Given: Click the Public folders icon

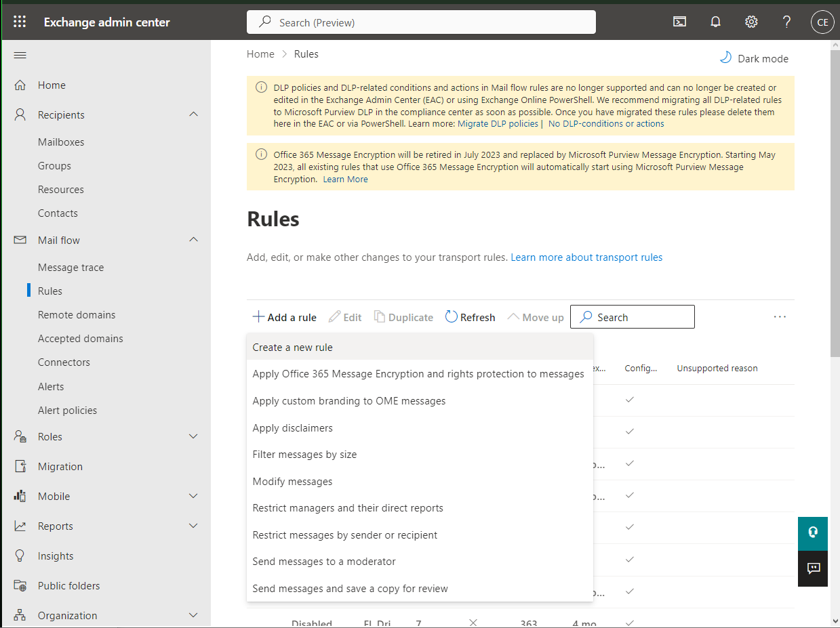Looking at the screenshot, I should click(x=20, y=585).
